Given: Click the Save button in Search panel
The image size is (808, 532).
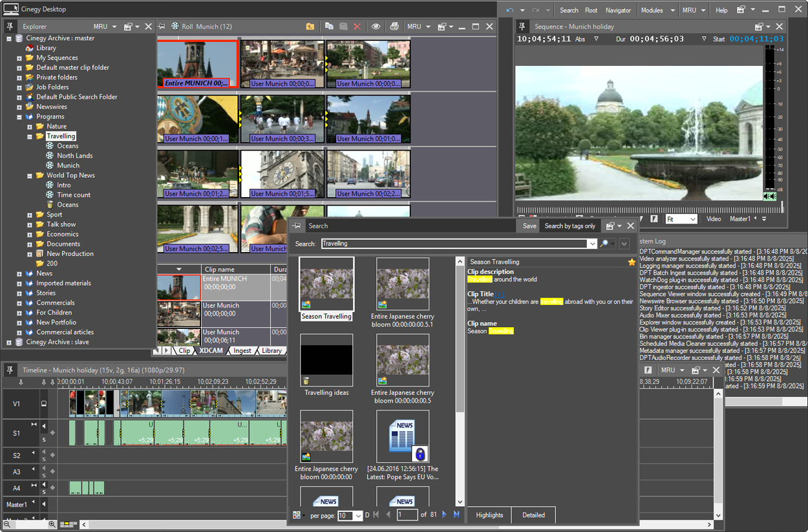Looking at the screenshot, I should coord(529,226).
